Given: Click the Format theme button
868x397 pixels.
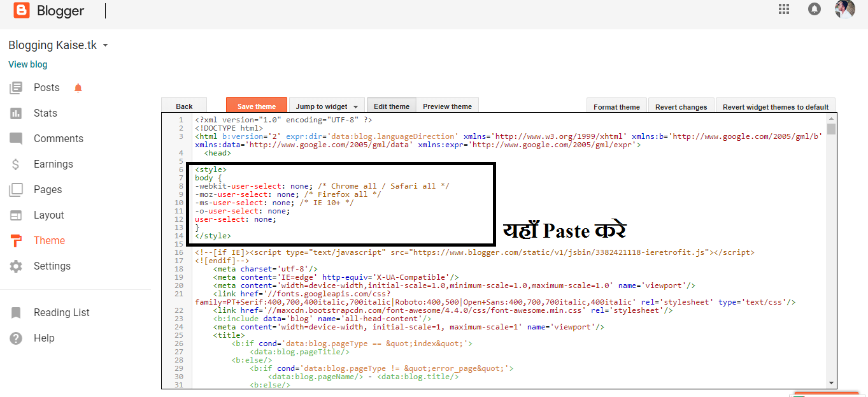Looking at the screenshot, I should pyautogui.click(x=616, y=107).
